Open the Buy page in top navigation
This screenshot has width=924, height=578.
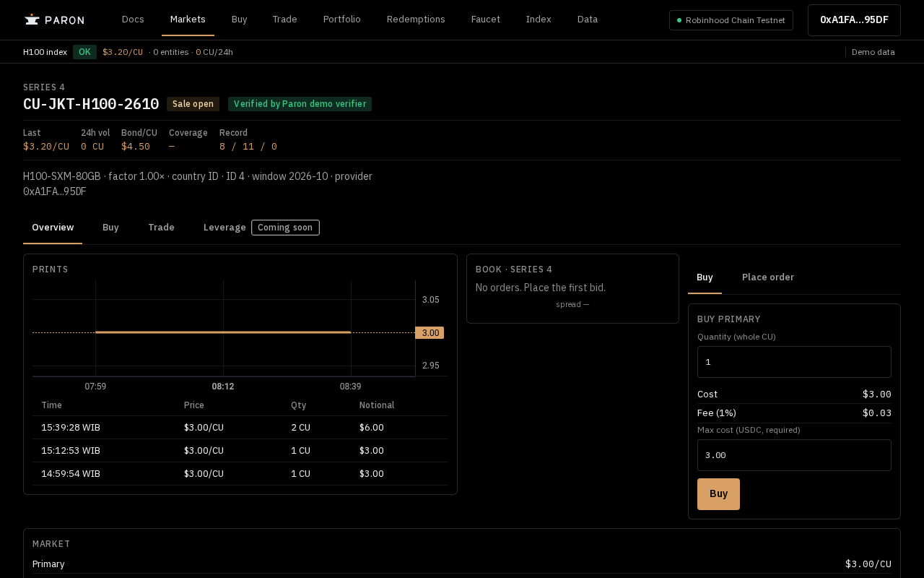coord(240,20)
